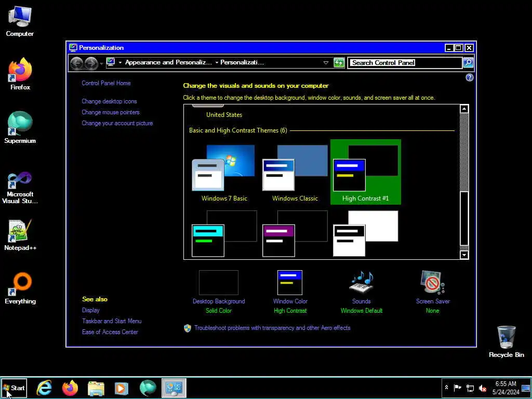532x399 pixels.
Task: Launch Internet Explorer from the taskbar
Action: [x=45, y=388]
